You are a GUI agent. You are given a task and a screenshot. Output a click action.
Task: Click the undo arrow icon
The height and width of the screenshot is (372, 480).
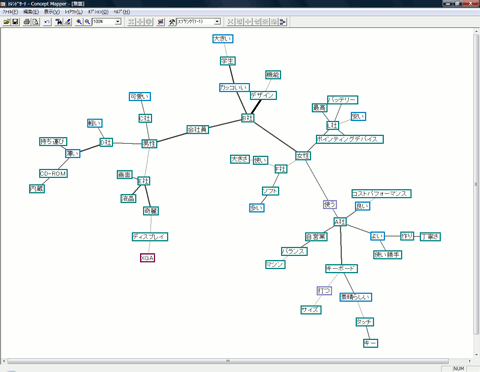(47, 22)
